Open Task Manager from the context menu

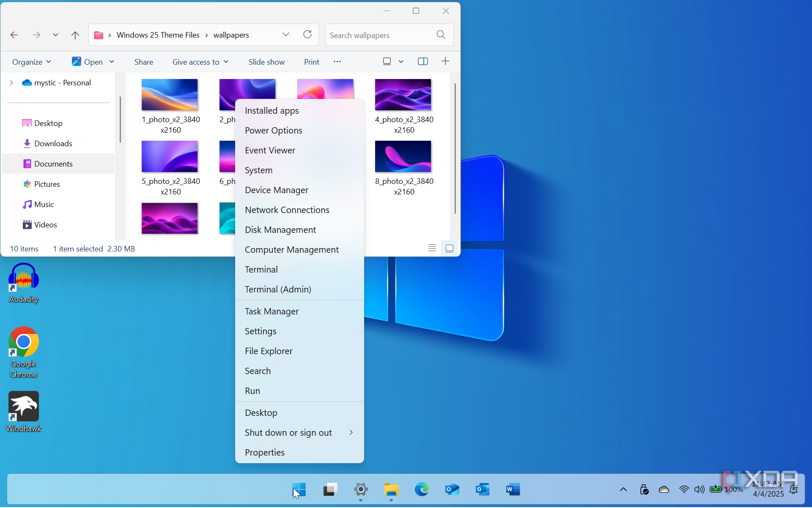click(x=272, y=311)
